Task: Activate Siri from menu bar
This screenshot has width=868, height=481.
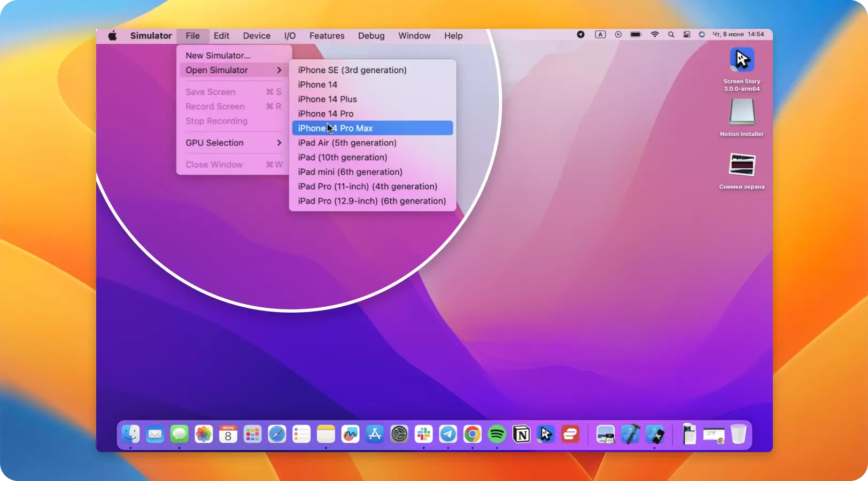Action: pos(702,34)
